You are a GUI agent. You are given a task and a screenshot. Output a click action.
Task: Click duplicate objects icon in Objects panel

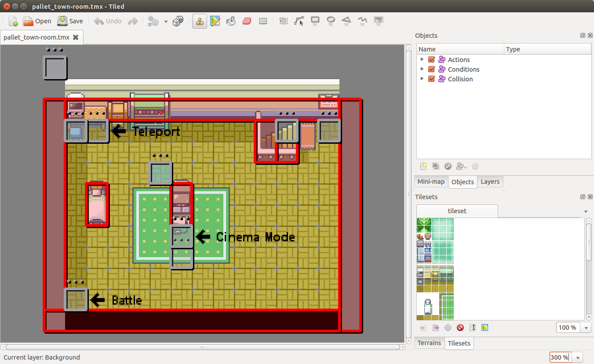(x=436, y=166)
